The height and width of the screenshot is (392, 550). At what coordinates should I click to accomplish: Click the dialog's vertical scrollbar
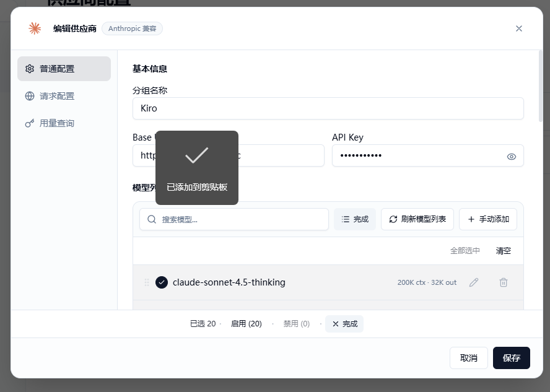(541, 86)
